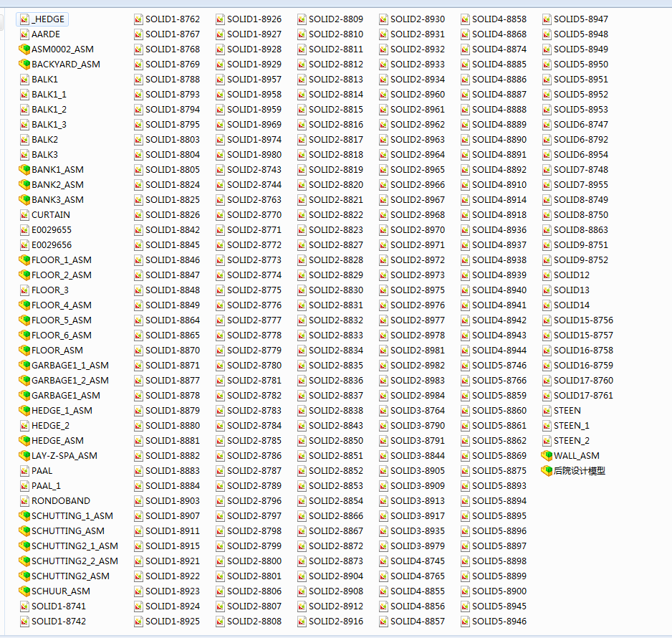
Task: Click the E0029655 part file icon
Action: coord(24,230)
